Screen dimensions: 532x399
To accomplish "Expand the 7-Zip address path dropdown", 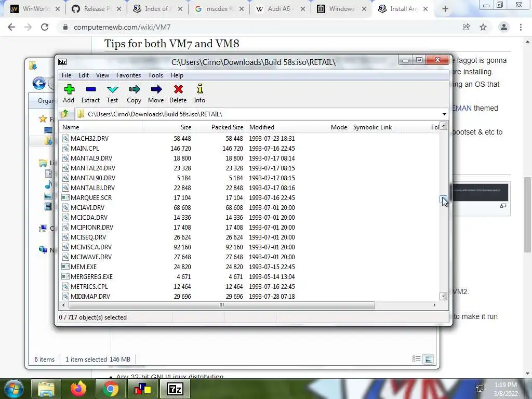I will (444, 114).
